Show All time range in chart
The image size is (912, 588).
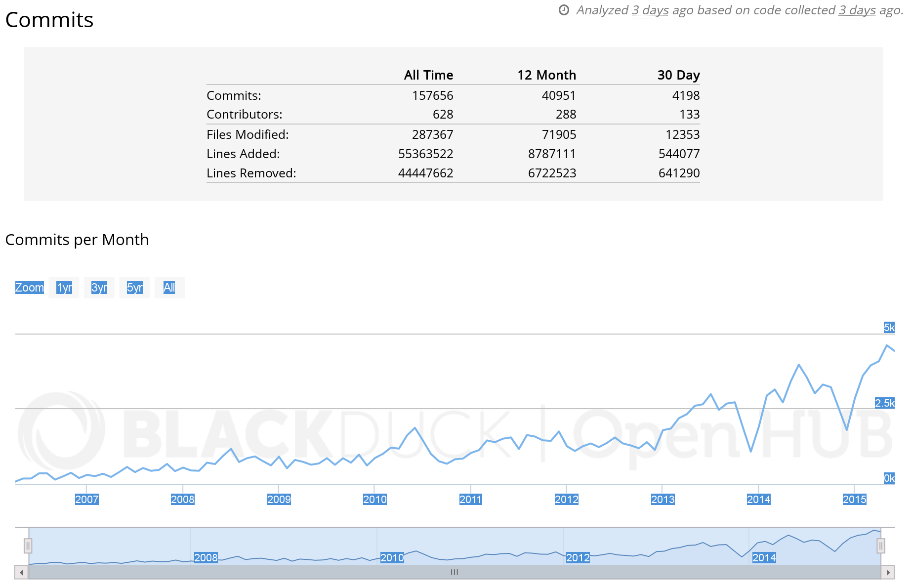tap(169, 288)
